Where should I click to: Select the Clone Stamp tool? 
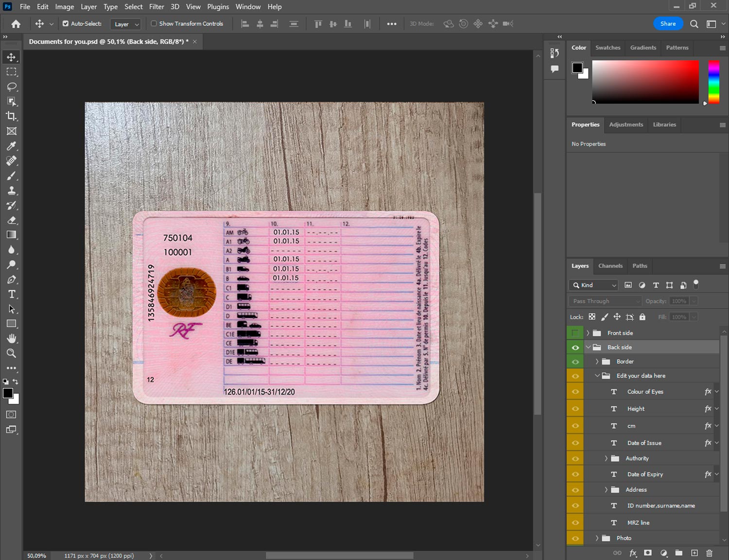(11, 191)
